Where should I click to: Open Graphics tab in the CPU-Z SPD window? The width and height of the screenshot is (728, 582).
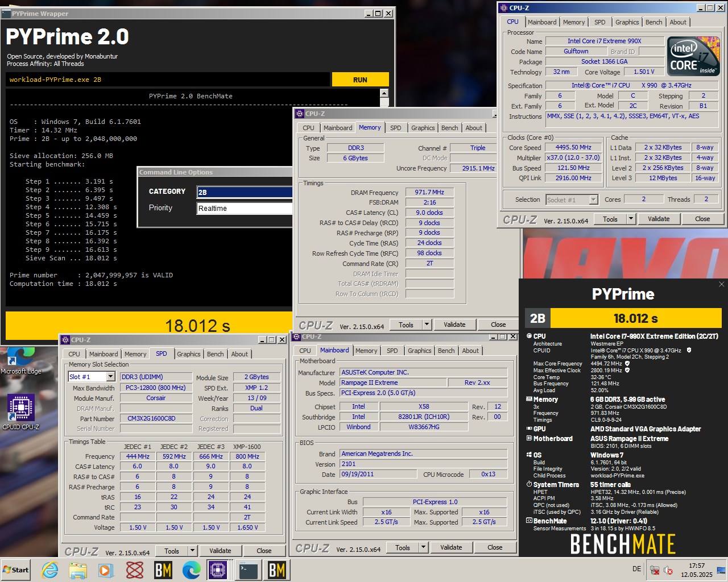coord(189,354)
